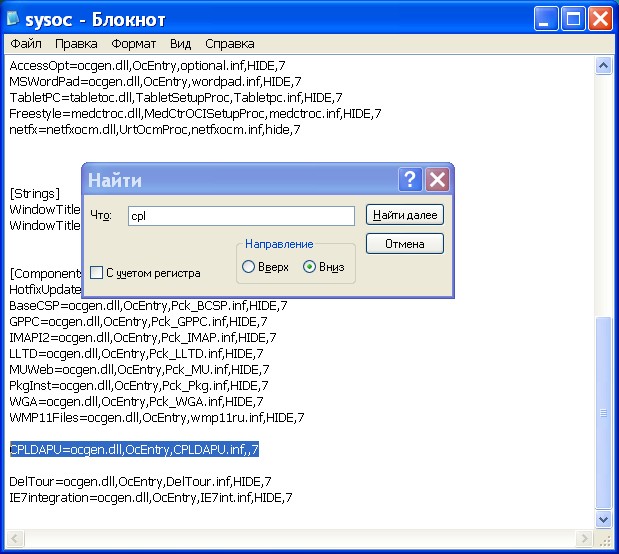The image size is (619, 554).
Task: Open the Вид menu
Action: 180,43
